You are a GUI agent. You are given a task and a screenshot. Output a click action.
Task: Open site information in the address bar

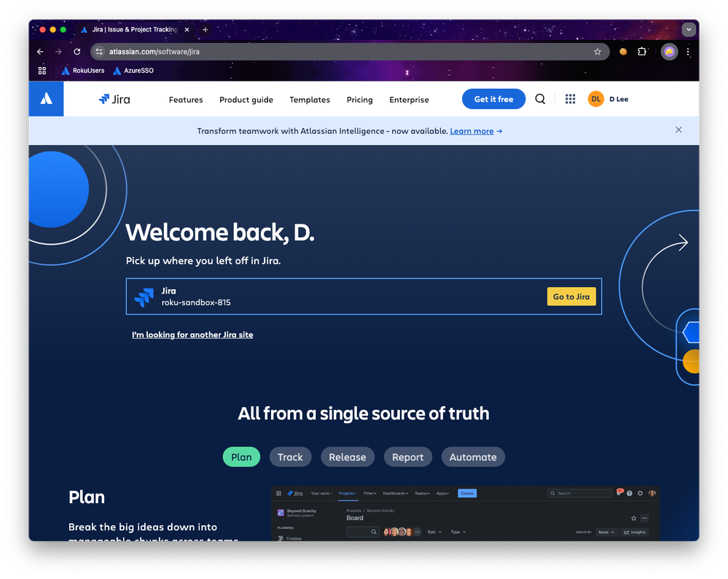pyautogui.click(x=99, y=52)
